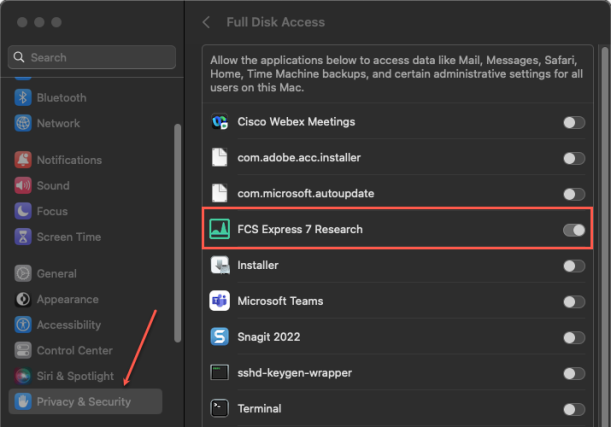This screenshot has height=427, width=611.
Task: Select Control Center in sidebar
Action: click(74, 350)
